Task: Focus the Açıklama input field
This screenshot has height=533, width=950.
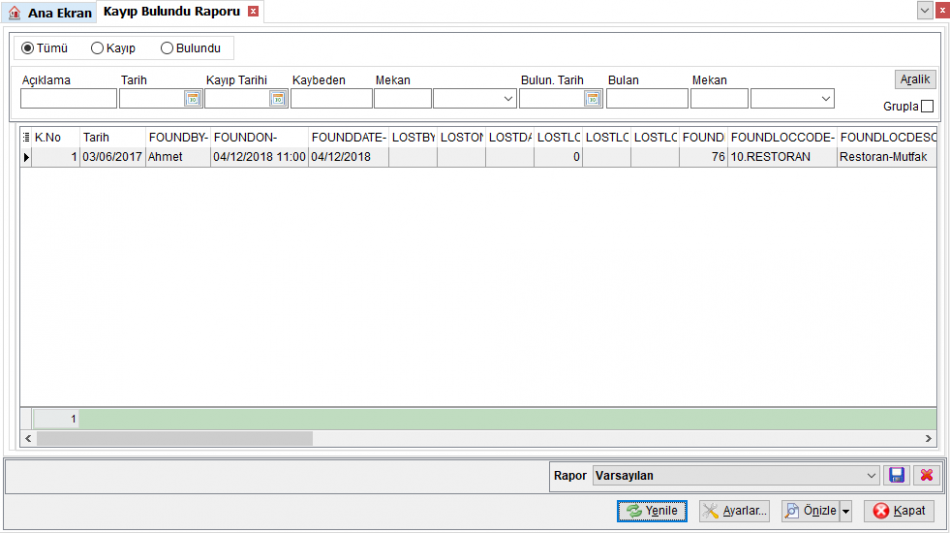Action: pos(68,99)
